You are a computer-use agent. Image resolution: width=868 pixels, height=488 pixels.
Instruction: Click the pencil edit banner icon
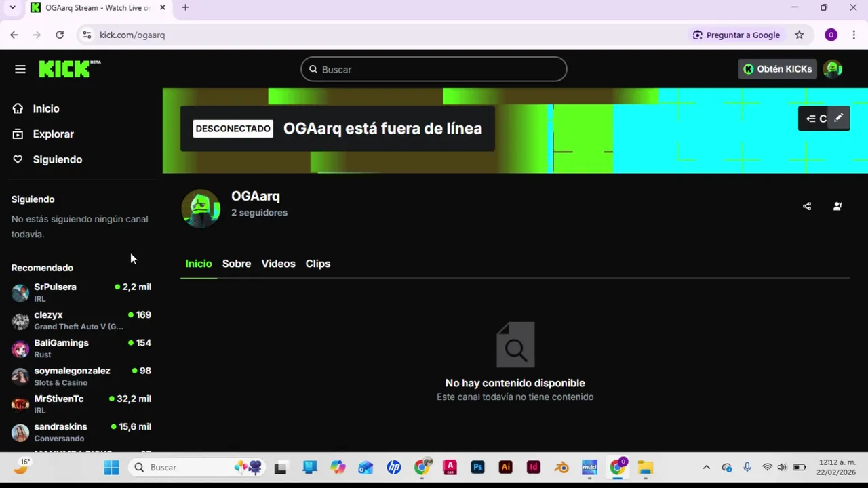click(x=839, y=118)
